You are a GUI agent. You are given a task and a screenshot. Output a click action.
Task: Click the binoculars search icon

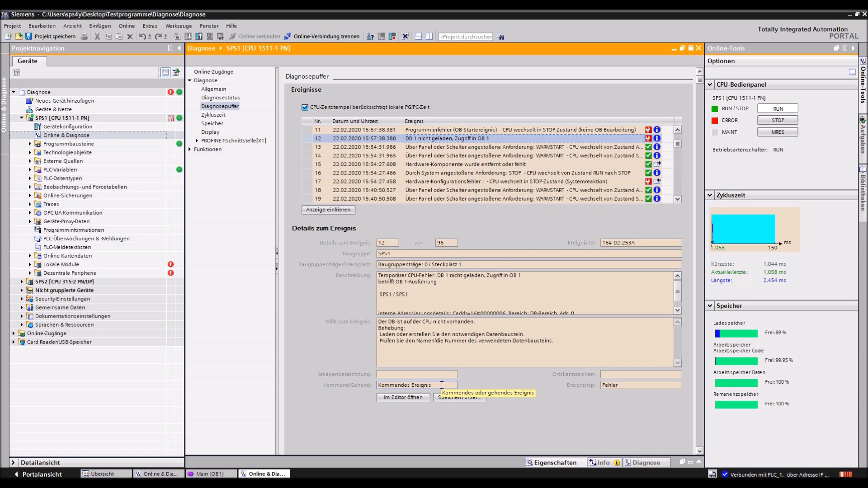501,37
